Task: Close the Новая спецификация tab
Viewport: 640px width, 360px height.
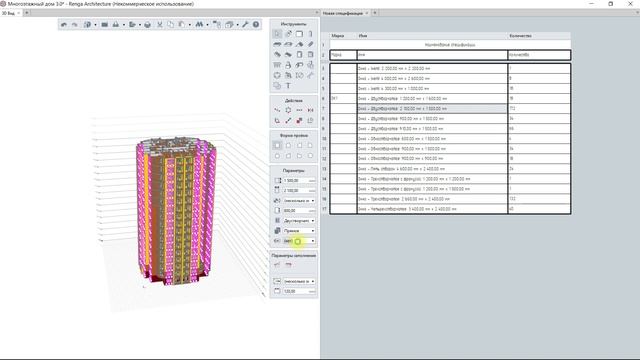Action: click(367, 13)
